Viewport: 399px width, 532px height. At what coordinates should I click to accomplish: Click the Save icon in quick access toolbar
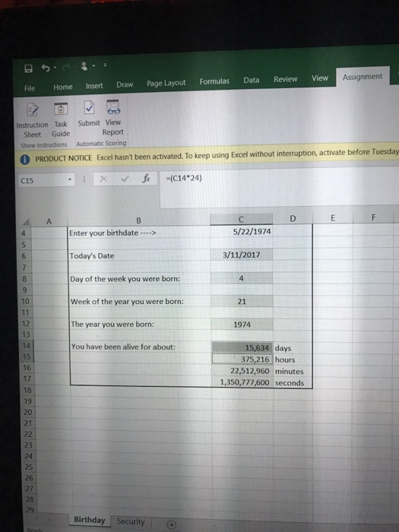pyautogui.click(x=29, y=68)
